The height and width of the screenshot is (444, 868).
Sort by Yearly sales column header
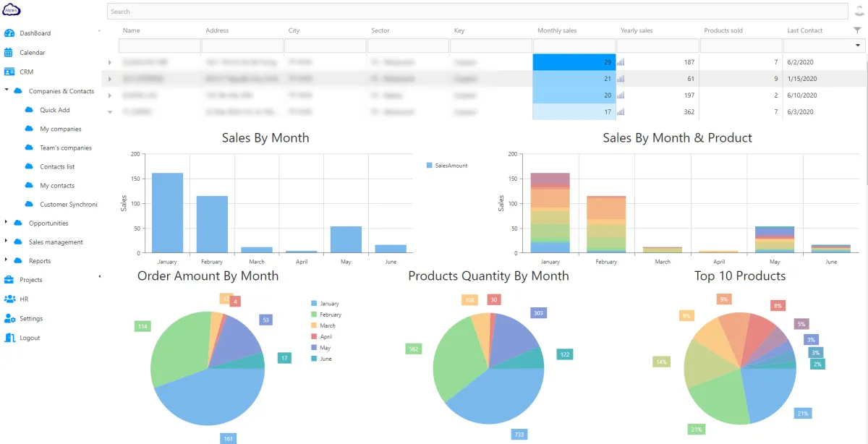[637, 30]
